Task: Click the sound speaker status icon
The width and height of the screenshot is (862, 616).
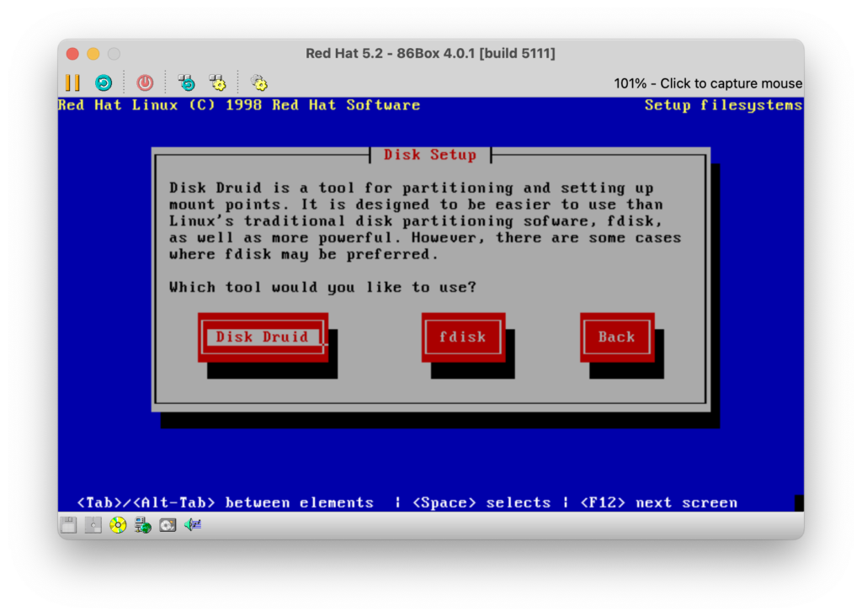Action: (193, 525)
